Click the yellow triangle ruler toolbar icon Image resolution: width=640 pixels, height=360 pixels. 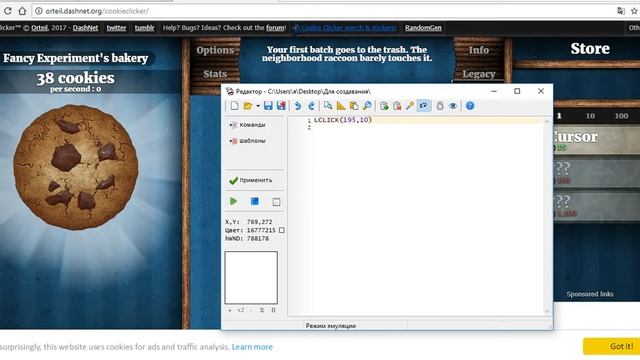(341, 106)
